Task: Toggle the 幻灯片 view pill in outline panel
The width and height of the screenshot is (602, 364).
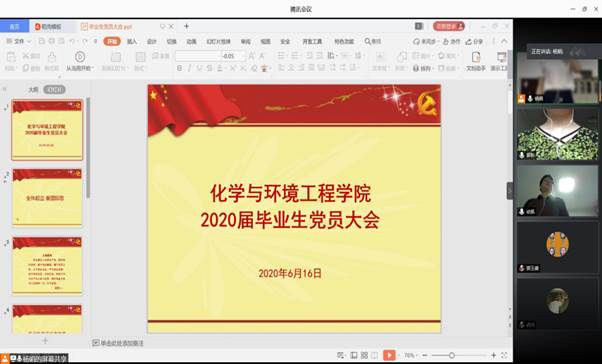Action: coord(54,90)
